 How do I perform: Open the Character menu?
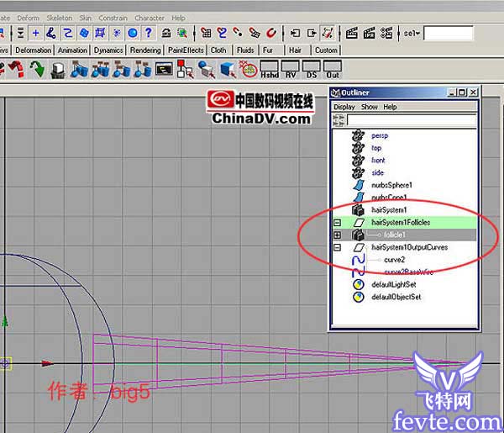click(150, 18)
